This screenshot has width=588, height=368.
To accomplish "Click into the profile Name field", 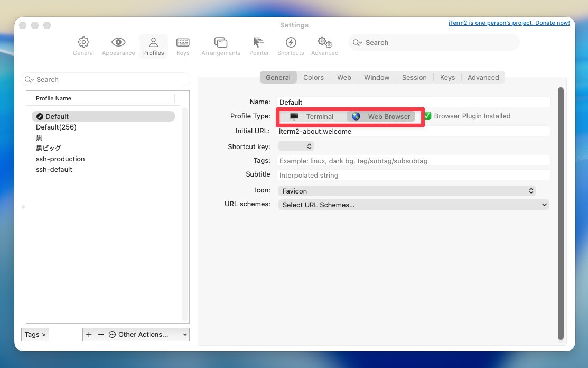I will [x=414, y=102].
